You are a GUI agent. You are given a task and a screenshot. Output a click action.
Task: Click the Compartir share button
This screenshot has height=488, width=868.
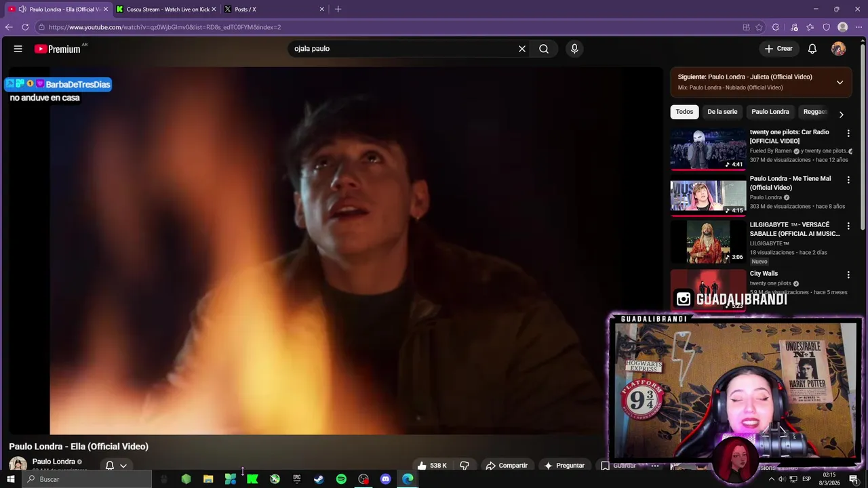(507, 466)
